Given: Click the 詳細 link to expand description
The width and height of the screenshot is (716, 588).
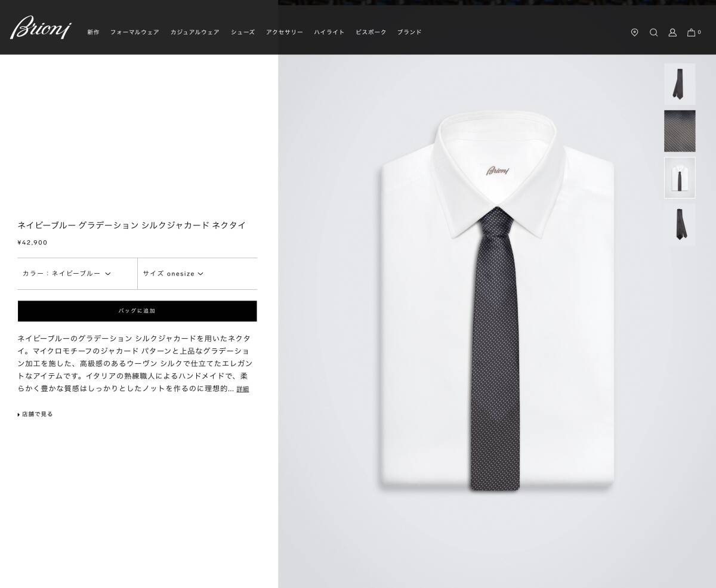Looking at the screenshot, I should pos(243,389).
